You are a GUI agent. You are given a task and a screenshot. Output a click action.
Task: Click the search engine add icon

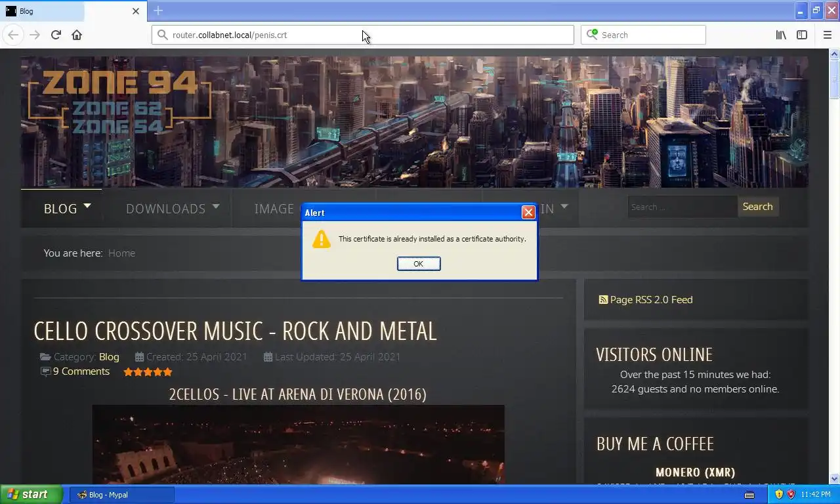[592, 34]
